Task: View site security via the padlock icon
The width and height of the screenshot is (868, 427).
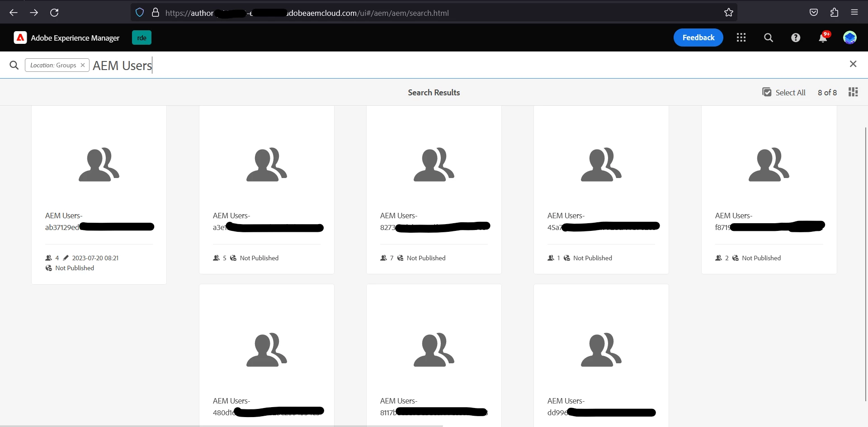Action: (156, 13)
